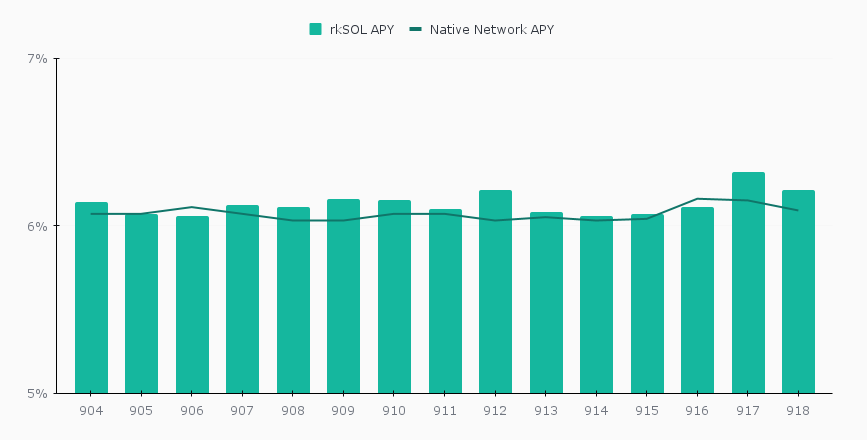Click the bar for epoch 913

coord(546,303)
